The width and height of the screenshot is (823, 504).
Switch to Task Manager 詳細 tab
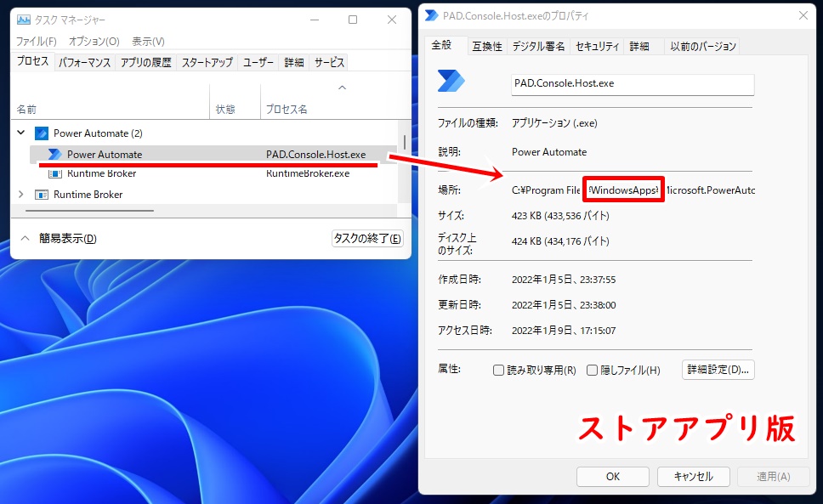pos(294,62)
